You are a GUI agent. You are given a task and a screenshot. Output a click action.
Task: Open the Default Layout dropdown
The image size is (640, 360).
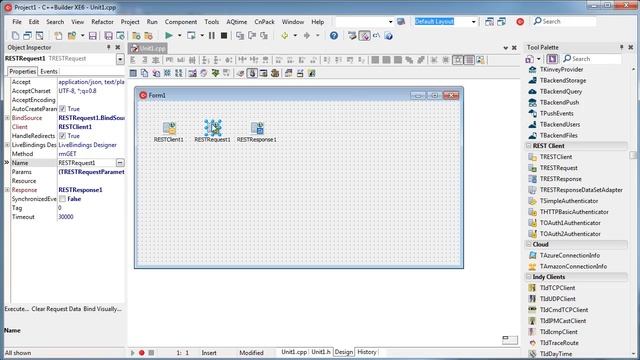(x=473, y=22)
